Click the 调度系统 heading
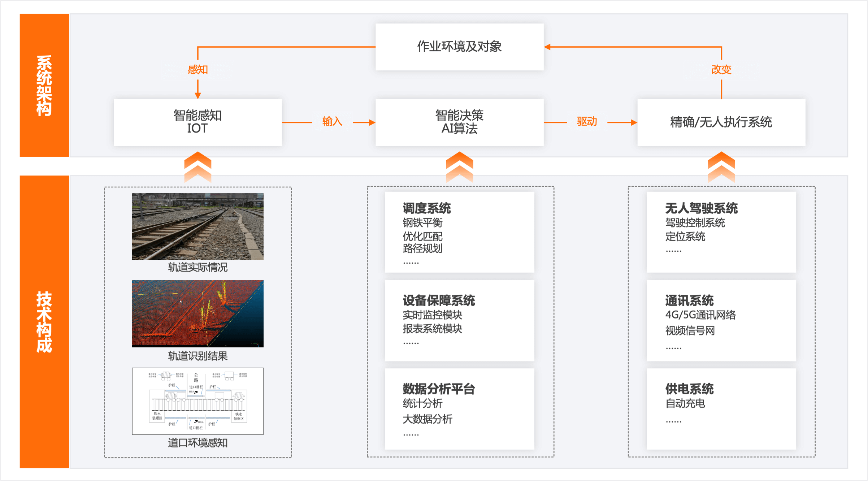 pyautogui.click(x=427, y=208)
